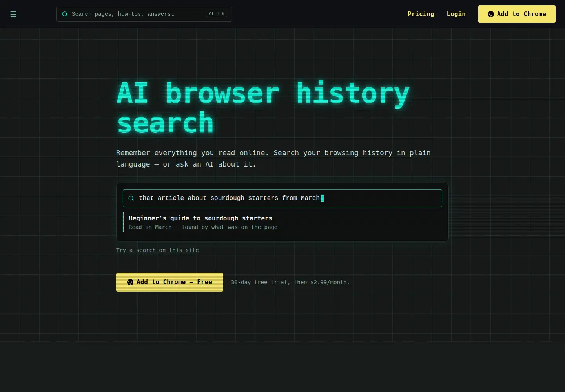Click the AI browser history search heading
The height and width of the screenshot is (392, 565).
pyautogui.click(x=263, y=108)
